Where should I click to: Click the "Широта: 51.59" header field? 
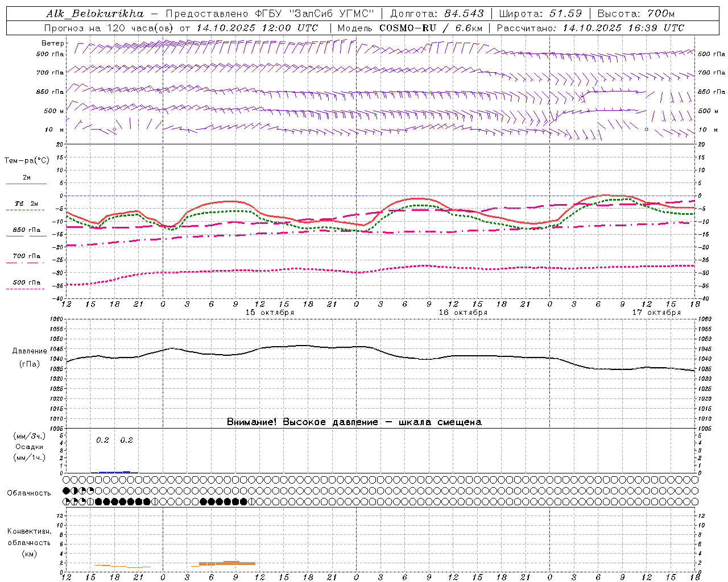point(540,14)
